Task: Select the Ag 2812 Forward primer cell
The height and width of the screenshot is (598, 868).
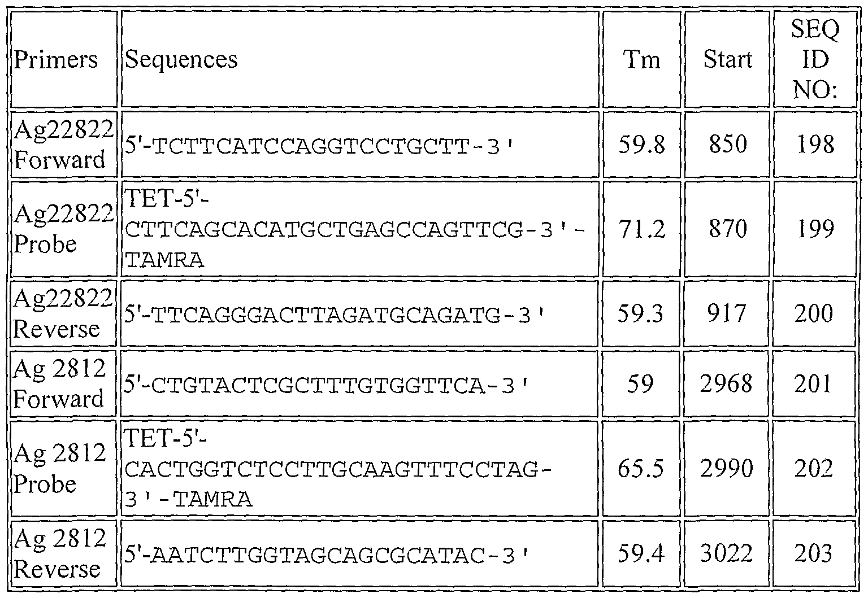Action: click(x=60, y=384)
